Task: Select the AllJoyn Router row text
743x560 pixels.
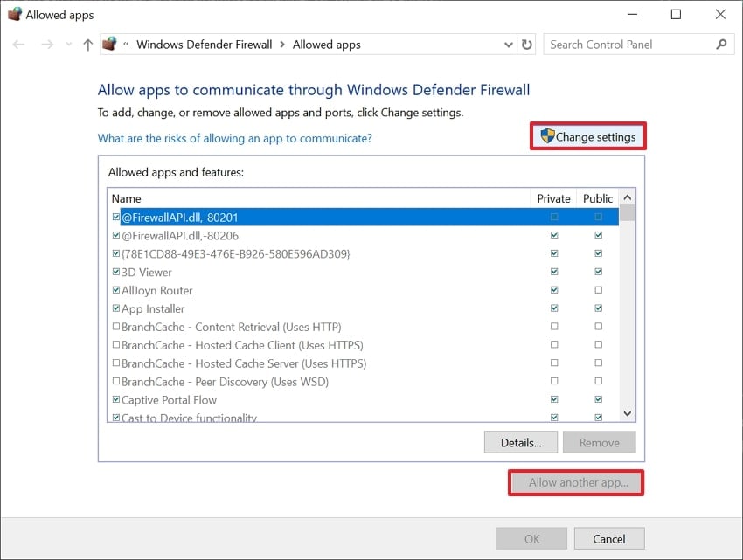Action: (156, 290)
